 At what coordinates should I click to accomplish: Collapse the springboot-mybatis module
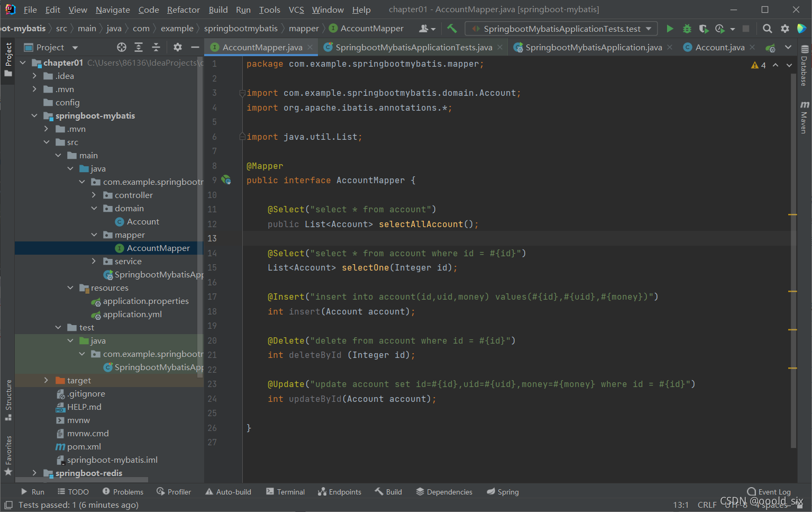[x=34, y=115]
